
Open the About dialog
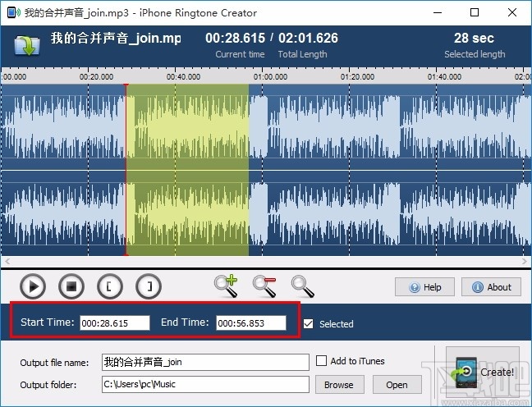491,287
